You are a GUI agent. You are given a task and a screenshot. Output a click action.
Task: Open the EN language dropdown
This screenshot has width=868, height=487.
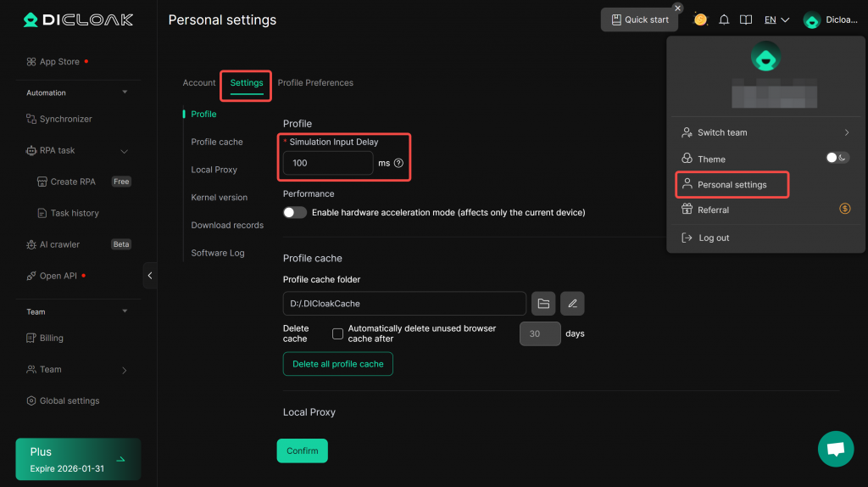(x=776, y=20)
